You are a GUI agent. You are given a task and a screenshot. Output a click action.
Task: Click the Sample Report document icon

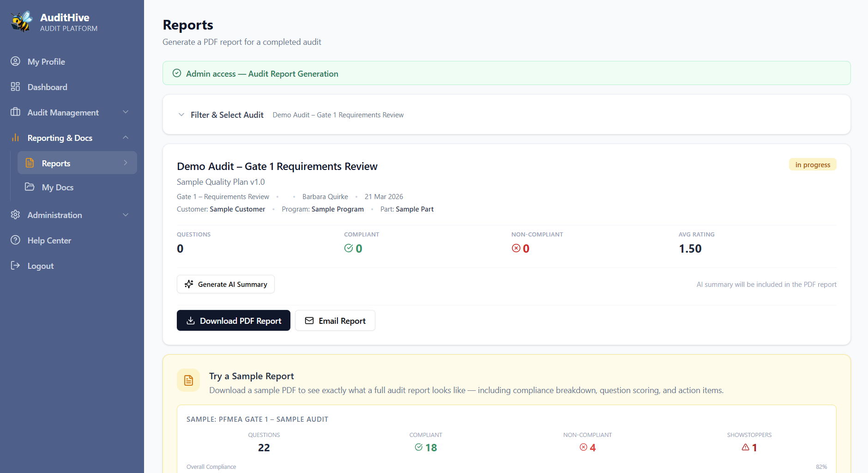188,380
